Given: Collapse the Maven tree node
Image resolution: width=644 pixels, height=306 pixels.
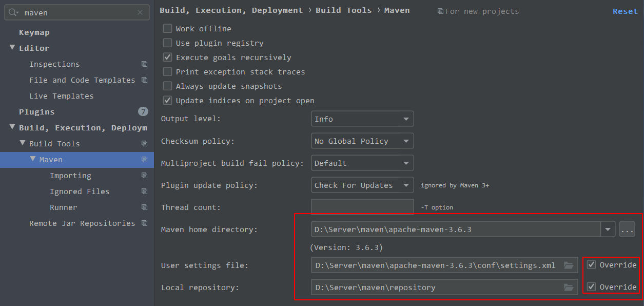Looking at the screenshot, I should (x=33, y=159).
